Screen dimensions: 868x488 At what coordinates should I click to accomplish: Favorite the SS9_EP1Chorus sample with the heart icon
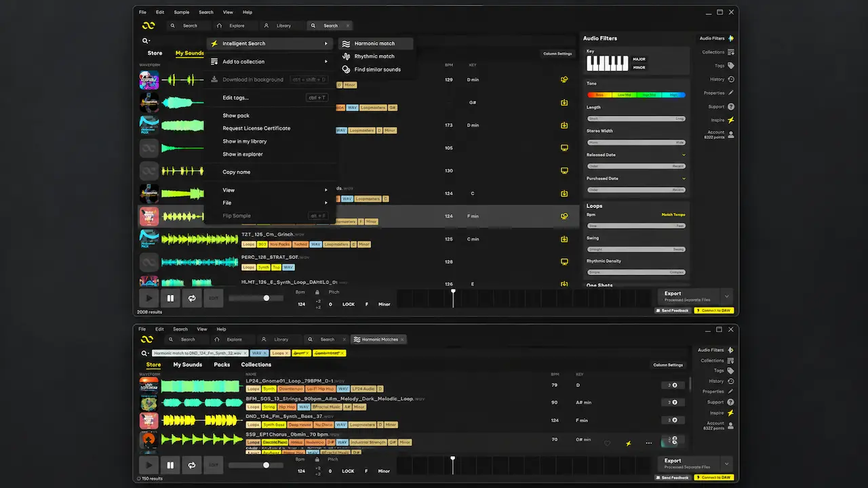[x=608, y=443]
